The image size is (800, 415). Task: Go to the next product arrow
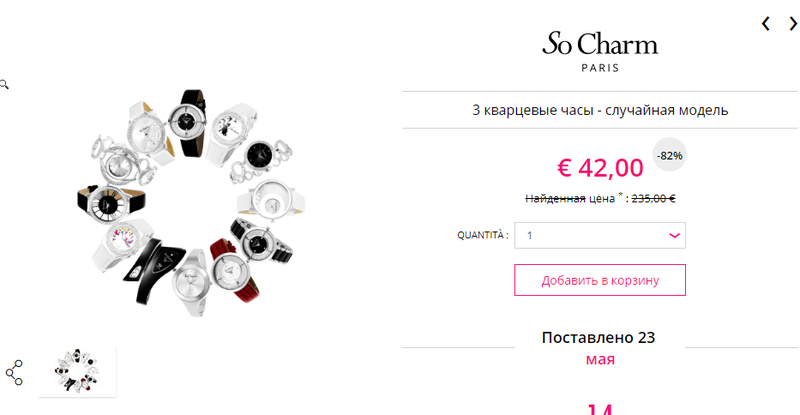(793, 23)
